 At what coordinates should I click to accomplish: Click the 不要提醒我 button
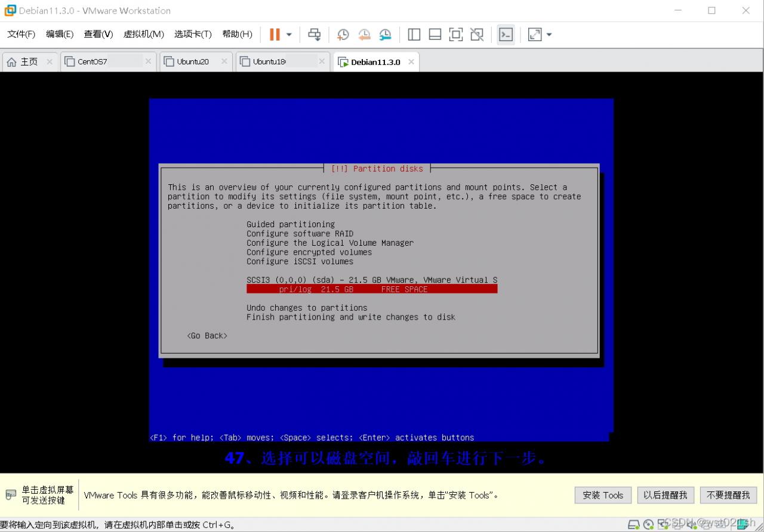728,495
